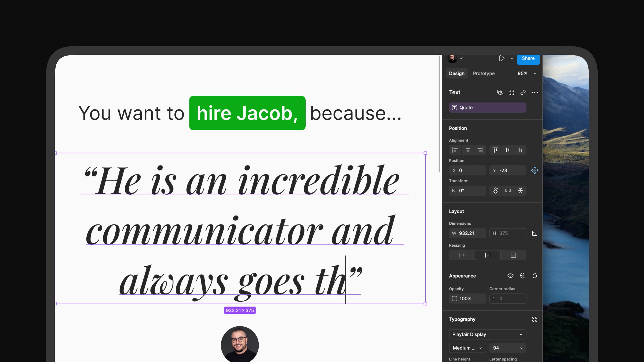Viewport: 644px width, 362px height.
Task: Click the align bottom icon
Action: [x=520, y=150]
